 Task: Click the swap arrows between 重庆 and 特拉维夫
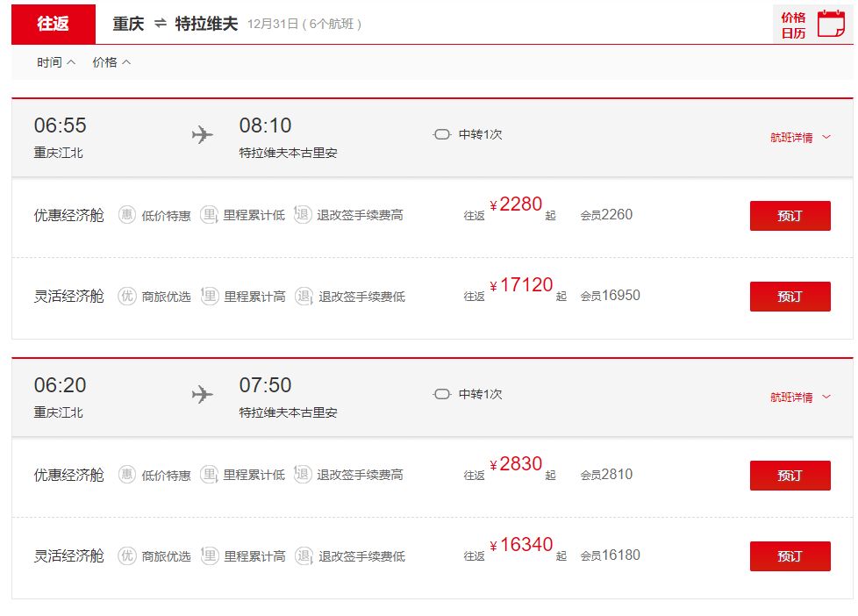click(158, 24)
